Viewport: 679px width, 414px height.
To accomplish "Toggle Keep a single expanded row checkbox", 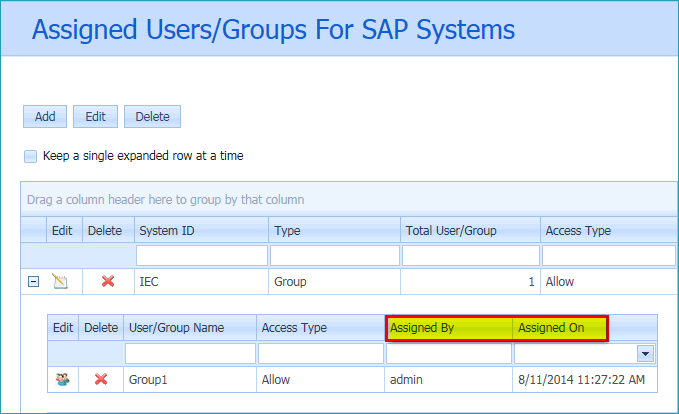I will point(30,156).
